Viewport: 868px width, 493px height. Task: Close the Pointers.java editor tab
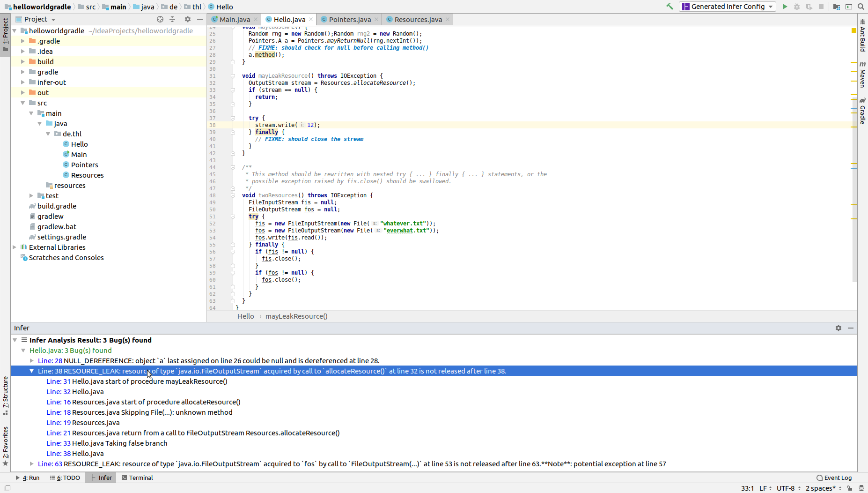pyautogui.click(x=376, y=19)
